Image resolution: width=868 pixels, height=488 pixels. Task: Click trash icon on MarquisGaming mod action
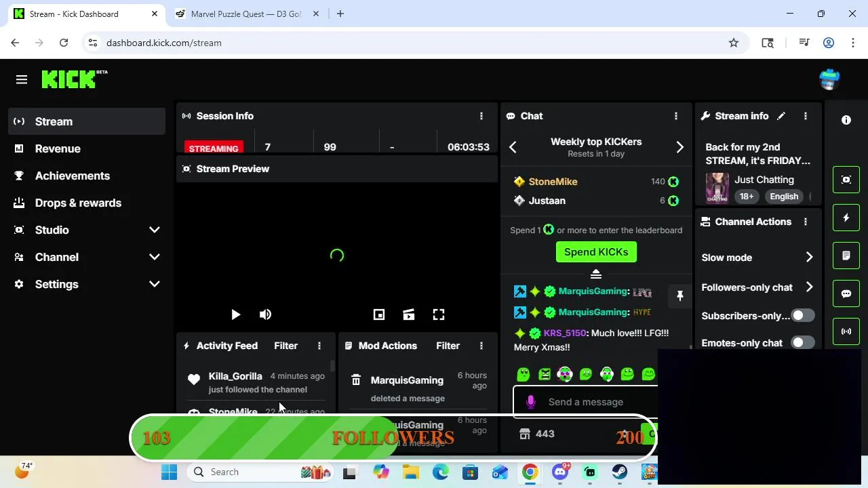click(356, 380)
